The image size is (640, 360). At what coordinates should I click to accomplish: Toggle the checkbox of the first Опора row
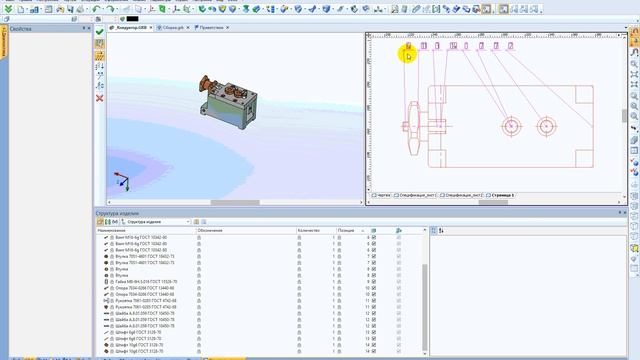pyautogui.click(x=374, y=288)
